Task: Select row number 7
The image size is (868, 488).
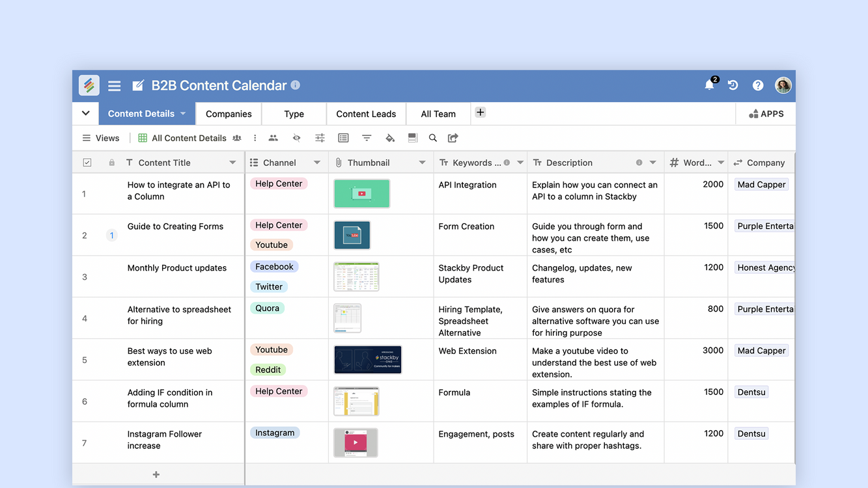Action: click(84, 443)
